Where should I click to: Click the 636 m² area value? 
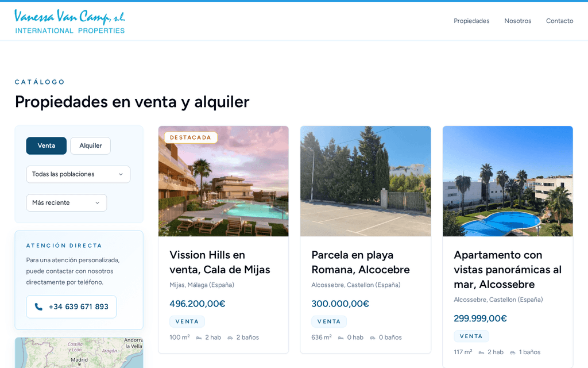pos(322,338)
